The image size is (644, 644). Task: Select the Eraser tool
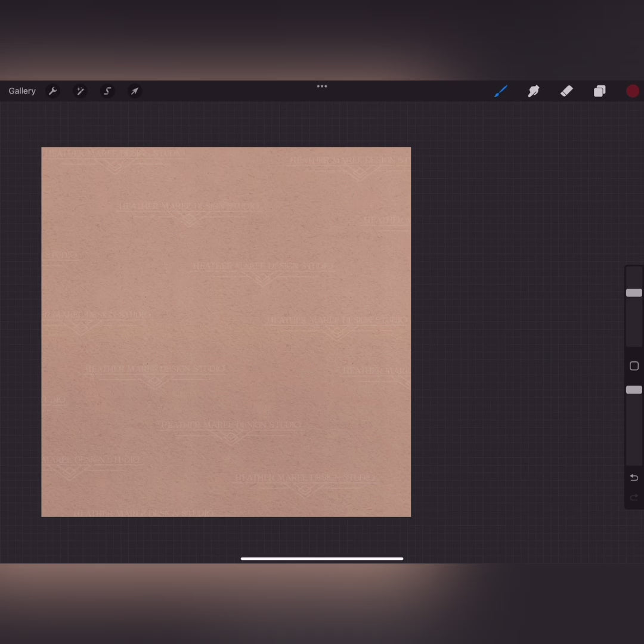coord(566,91)
